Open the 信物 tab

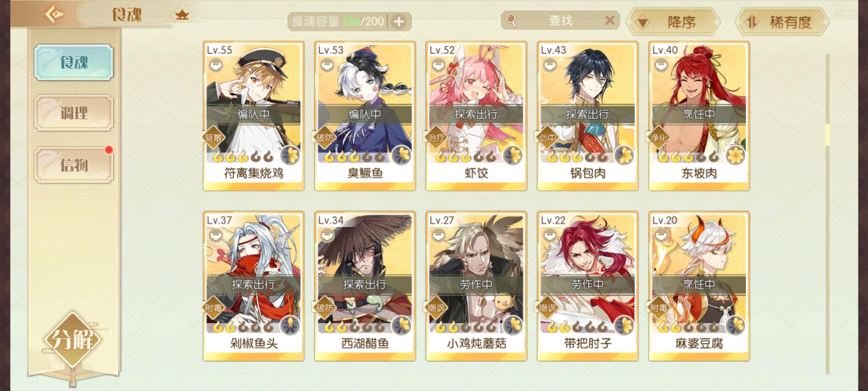[74, 165]
